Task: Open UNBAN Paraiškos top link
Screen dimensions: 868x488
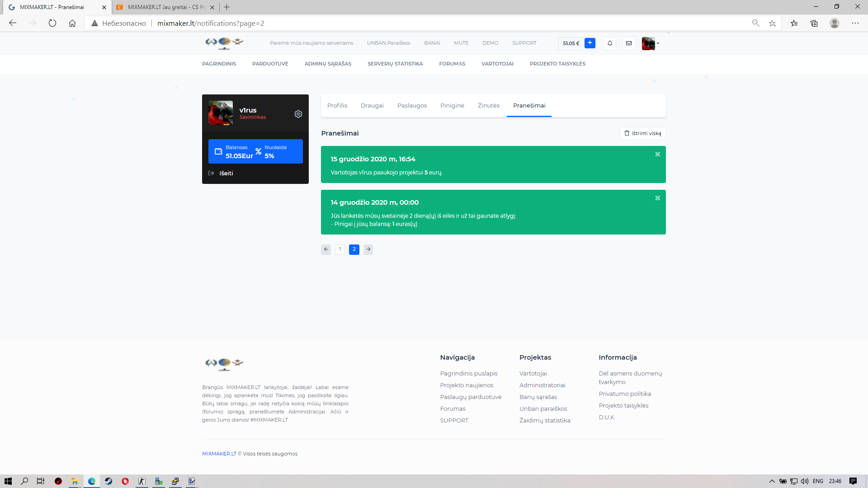Action: (388, 43)
